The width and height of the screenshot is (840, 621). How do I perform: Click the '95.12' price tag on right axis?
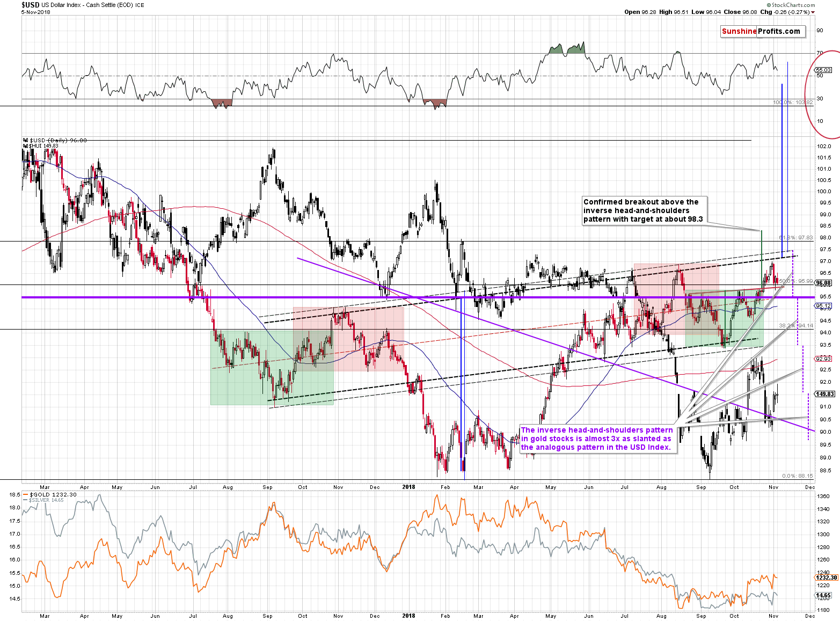(x=823, y=306)
